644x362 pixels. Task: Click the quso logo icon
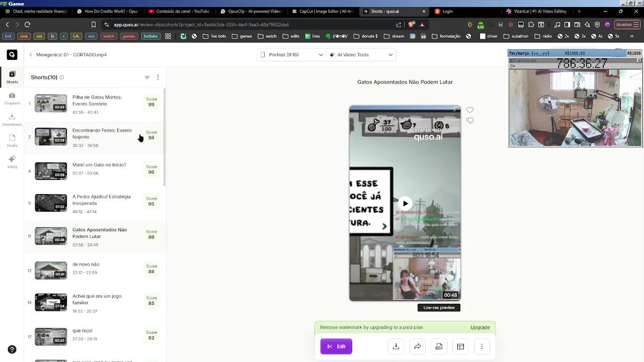click(12, 55)
